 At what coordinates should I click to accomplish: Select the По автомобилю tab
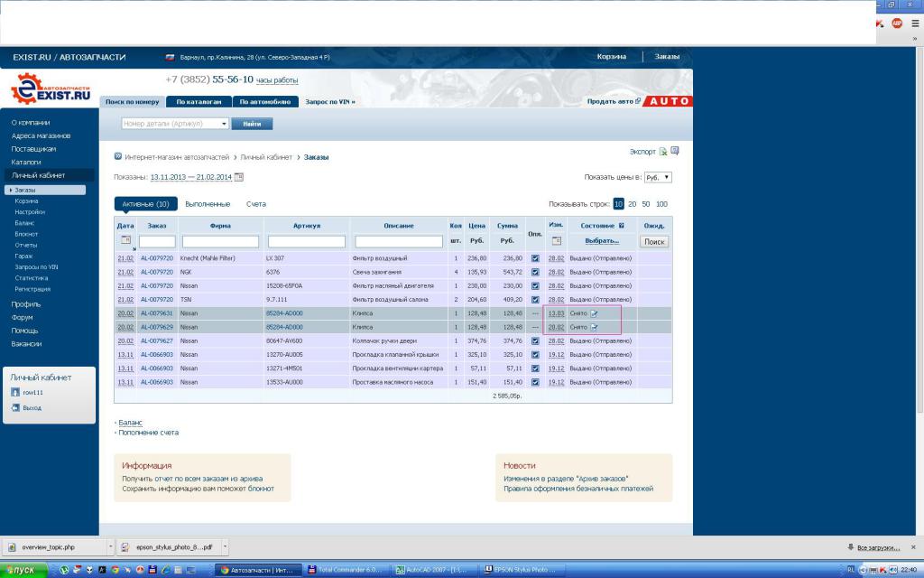pyautogui.click(x=265, y=101)
